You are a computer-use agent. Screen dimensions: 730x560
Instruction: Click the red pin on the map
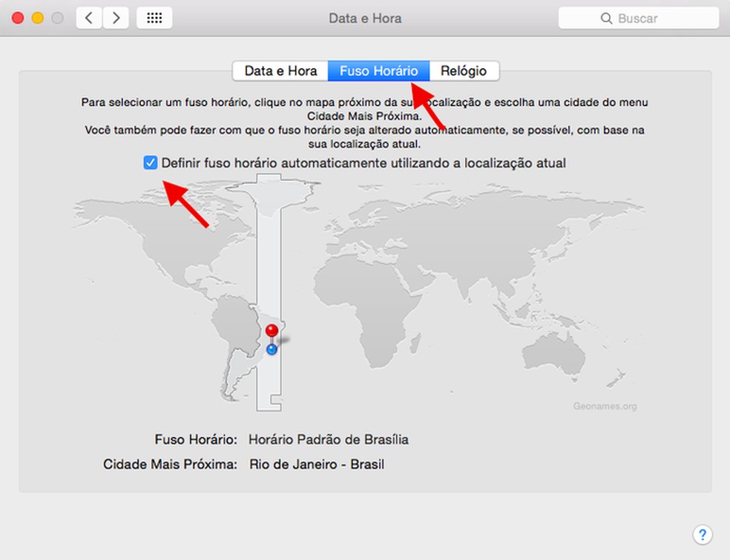(272, 331)
